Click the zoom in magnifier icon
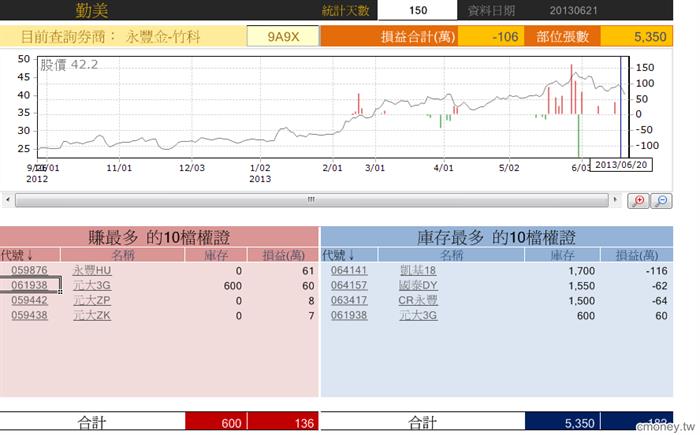The width and height of the screenshot is (700, 435). 640,201
